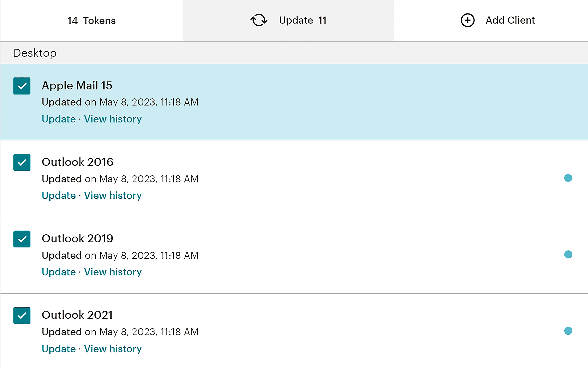
Task: Click Update under Outlook 2021
Action: point(59,348)
